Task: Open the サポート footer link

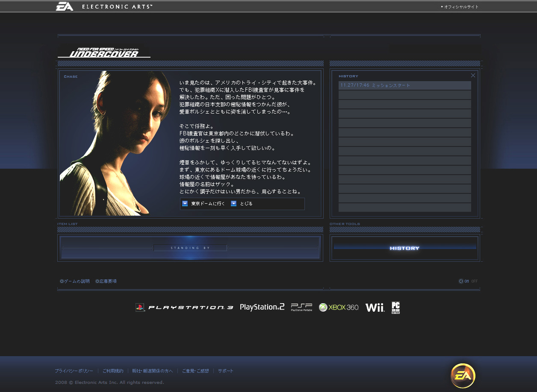Action: (226, 371)
